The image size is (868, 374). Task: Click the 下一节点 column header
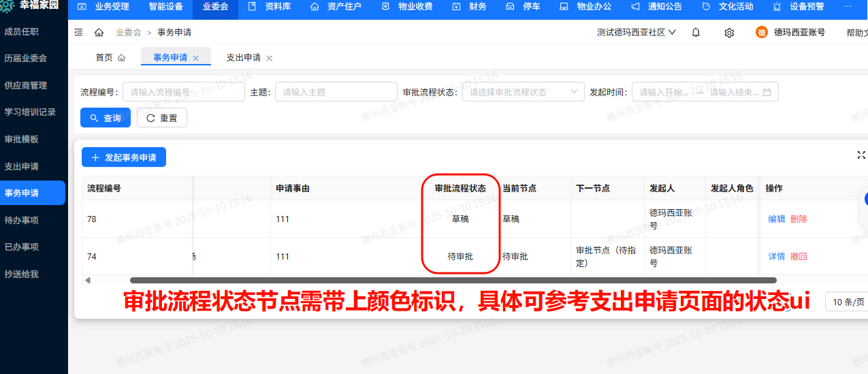(x=593, y=188)
